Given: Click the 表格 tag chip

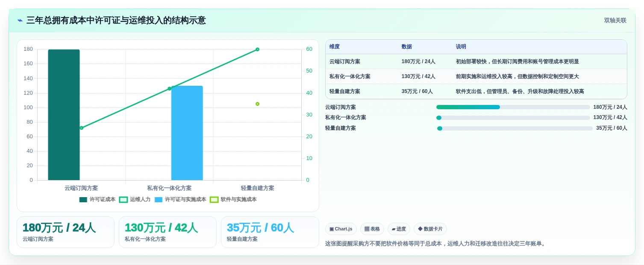Looking at the screenshot, I should click(372, 229).
